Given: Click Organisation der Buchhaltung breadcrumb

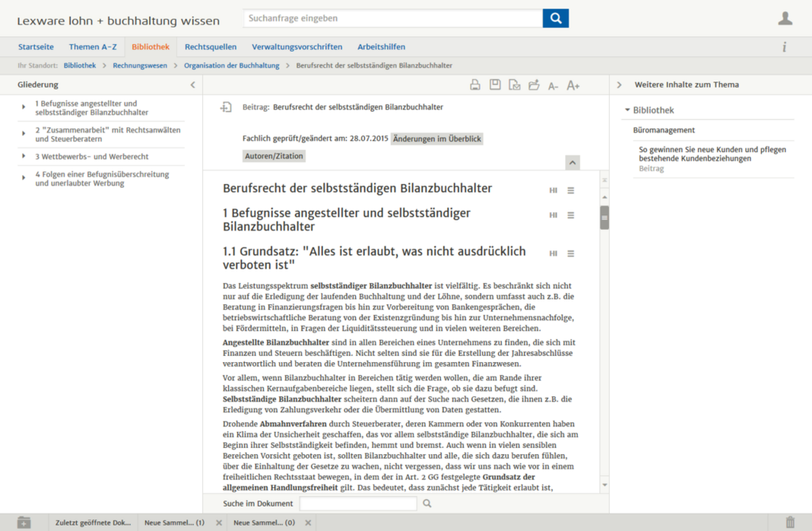Looking at the screenshot, I should [x=232, y=66].
